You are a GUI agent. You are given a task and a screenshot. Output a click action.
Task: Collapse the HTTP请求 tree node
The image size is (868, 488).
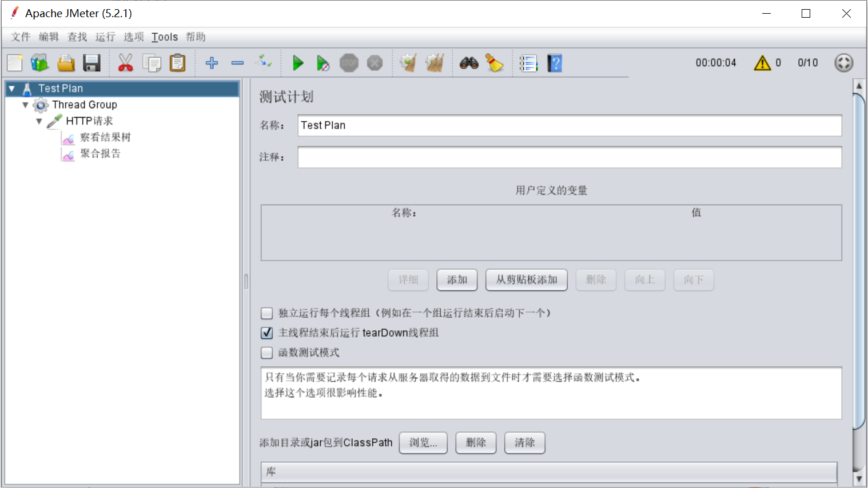point(39,121)
